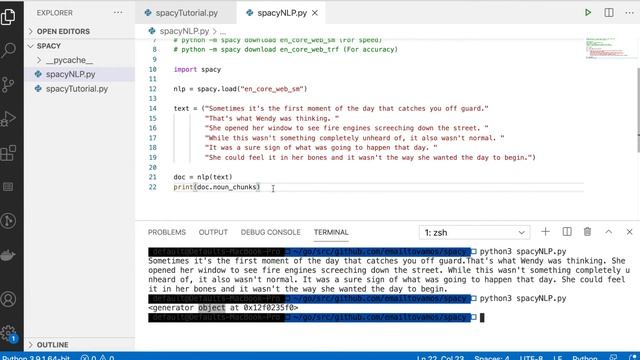This screenshot has height=360, width=640.
Task: Expand the __pycache__ folder
Action: pos(80,60)
